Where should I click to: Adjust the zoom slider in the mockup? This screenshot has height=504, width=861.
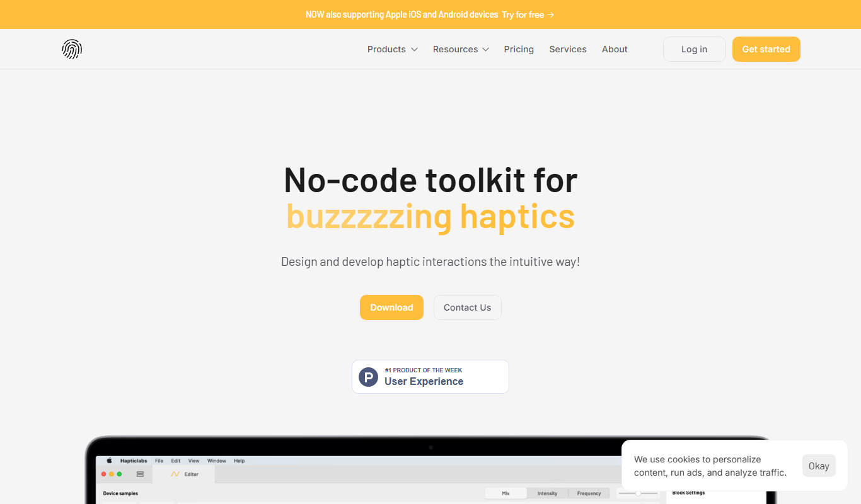[638, 493]
